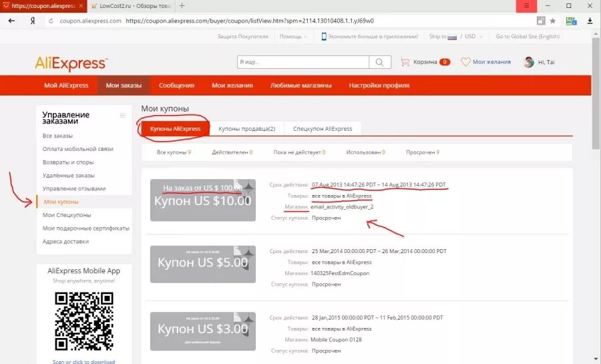Filter by Действителен 0
Viewport: 601px width, 364px height.
(232, 152)
